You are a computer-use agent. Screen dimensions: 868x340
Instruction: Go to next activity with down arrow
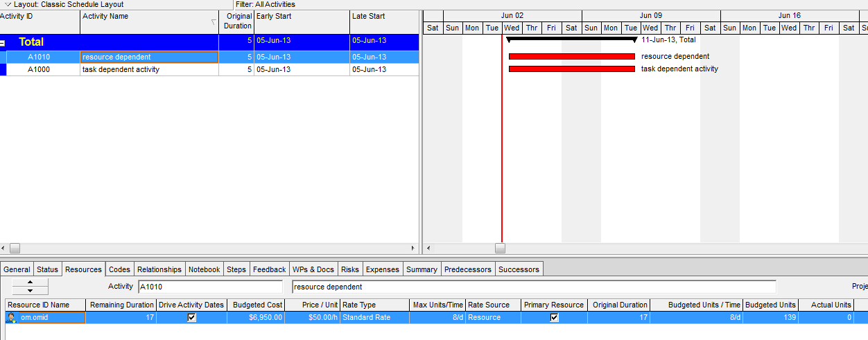click(31, 291)
